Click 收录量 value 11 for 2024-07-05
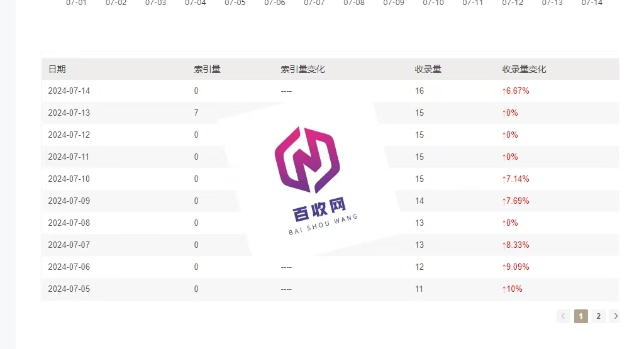The image size is (644, 349). [x=419, y=289]
